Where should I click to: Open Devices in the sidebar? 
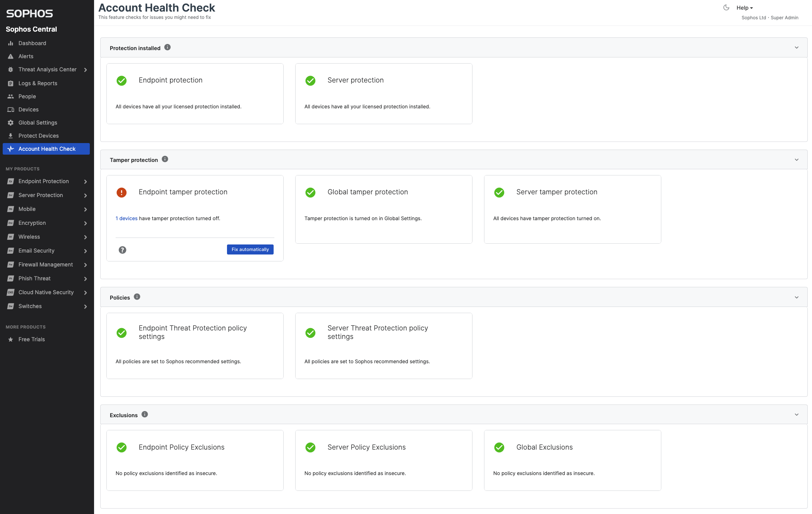pos(29,110)
